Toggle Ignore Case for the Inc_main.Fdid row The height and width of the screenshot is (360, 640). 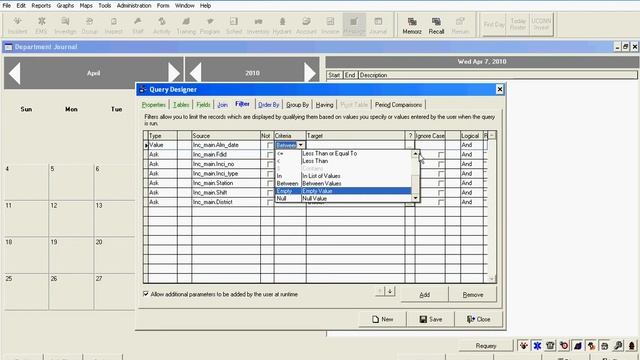441,155
